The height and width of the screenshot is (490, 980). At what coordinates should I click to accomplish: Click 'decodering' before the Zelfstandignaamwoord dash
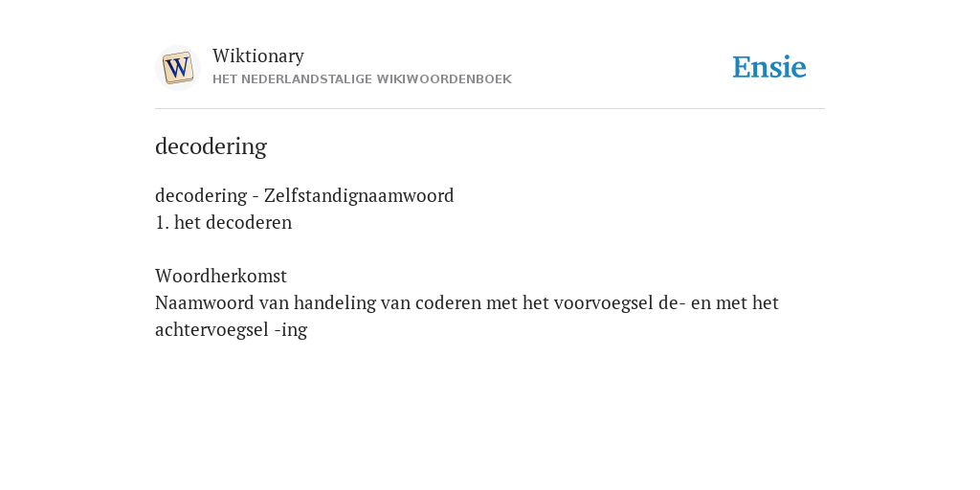[x=201, y=195]
